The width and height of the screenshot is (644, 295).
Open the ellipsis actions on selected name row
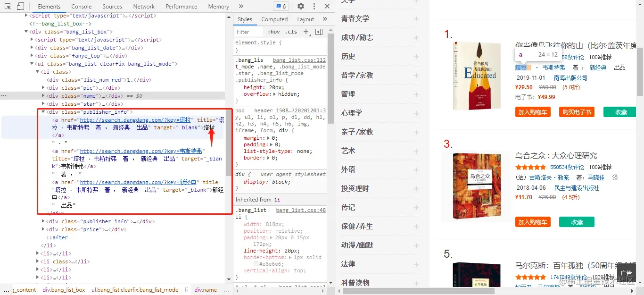[x=3, y=96]
